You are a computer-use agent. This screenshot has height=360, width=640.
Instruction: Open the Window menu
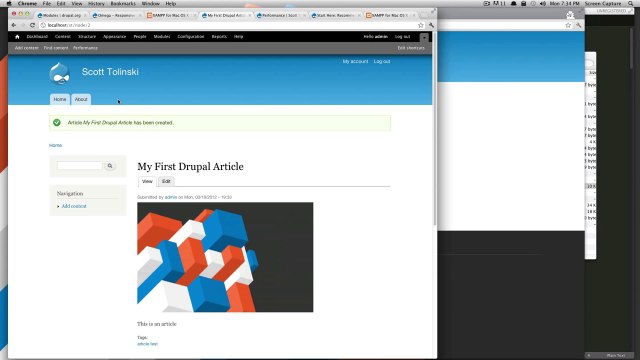(151, 3)
